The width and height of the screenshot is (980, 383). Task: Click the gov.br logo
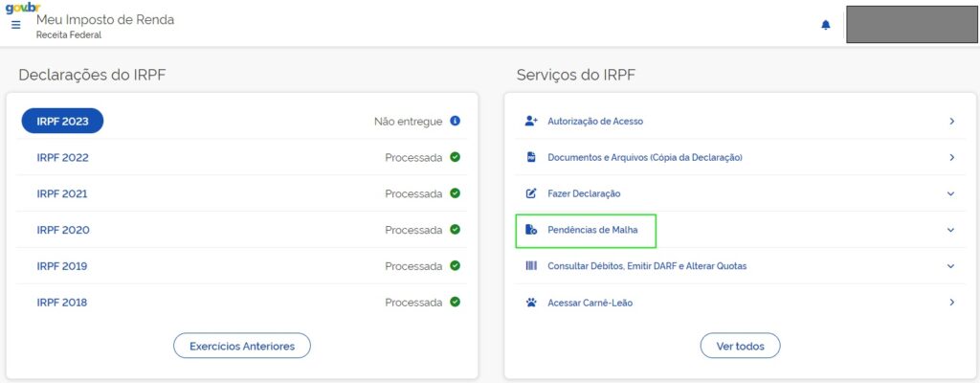23,8
